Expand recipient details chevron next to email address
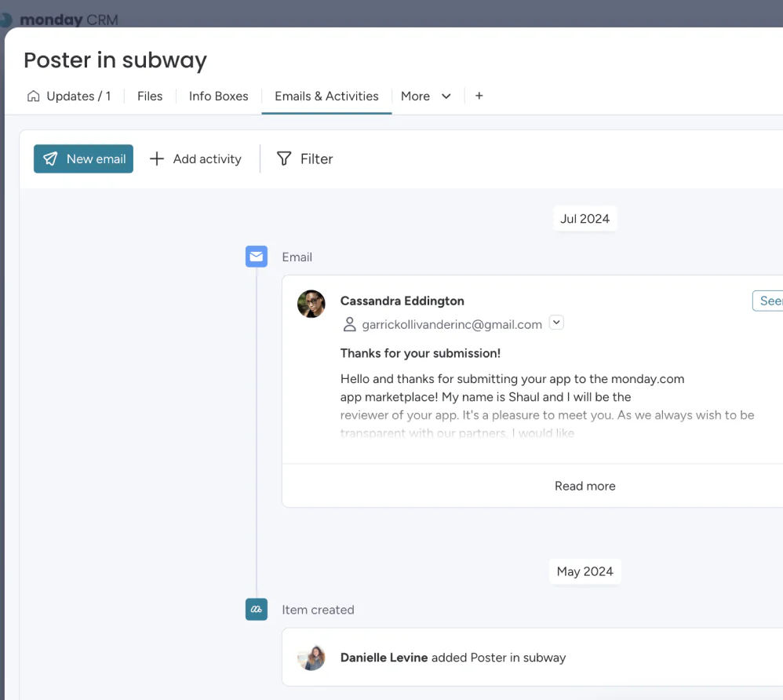Viewport: 783px width, 700px height. [556, 323]
